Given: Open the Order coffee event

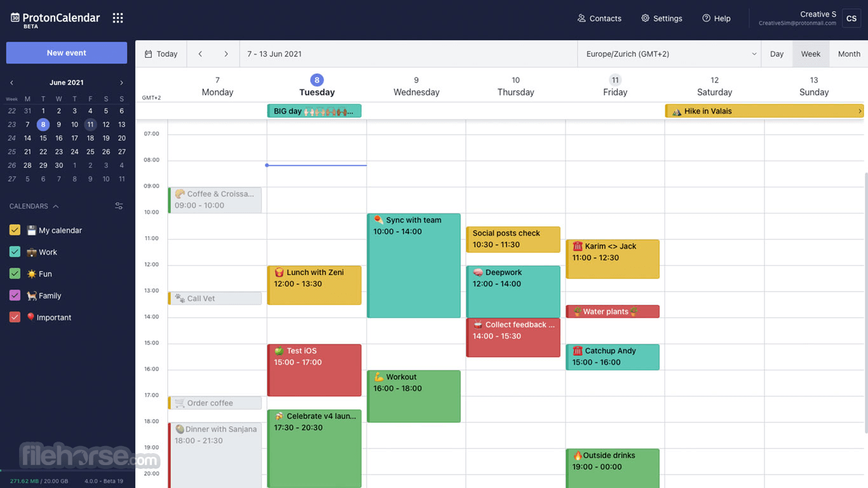Looking at the screenshot, I should [x=215, y=403].
